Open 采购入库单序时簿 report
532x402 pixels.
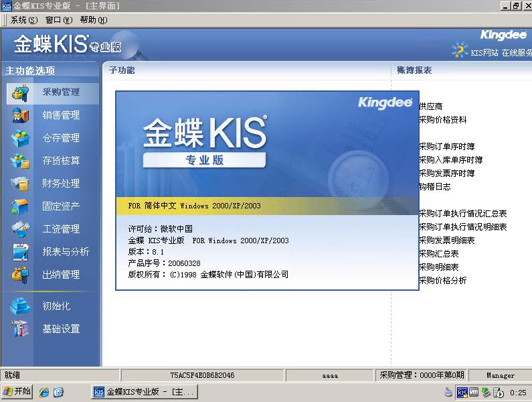click(x=451, y=159)
